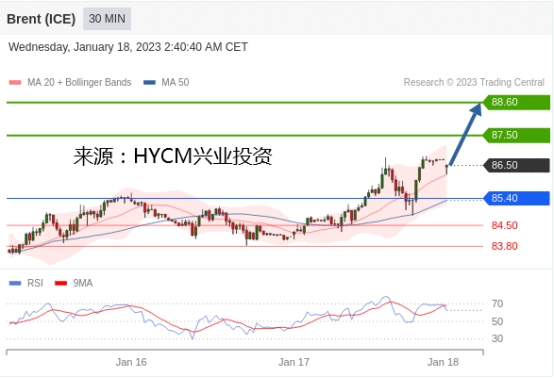This screenshot has width=554, height=378.
Task: Click 'Research © 2023 Trading Central' credit
Action: pos(474,82)
